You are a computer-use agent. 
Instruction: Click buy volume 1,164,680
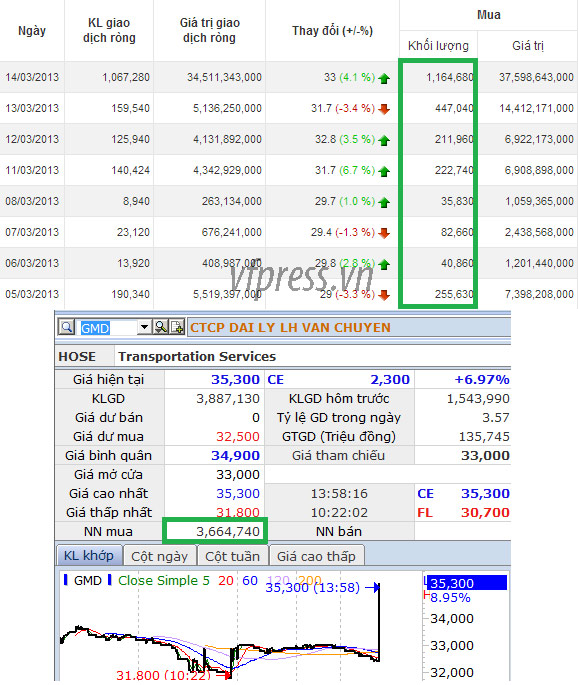pos(450,77)
